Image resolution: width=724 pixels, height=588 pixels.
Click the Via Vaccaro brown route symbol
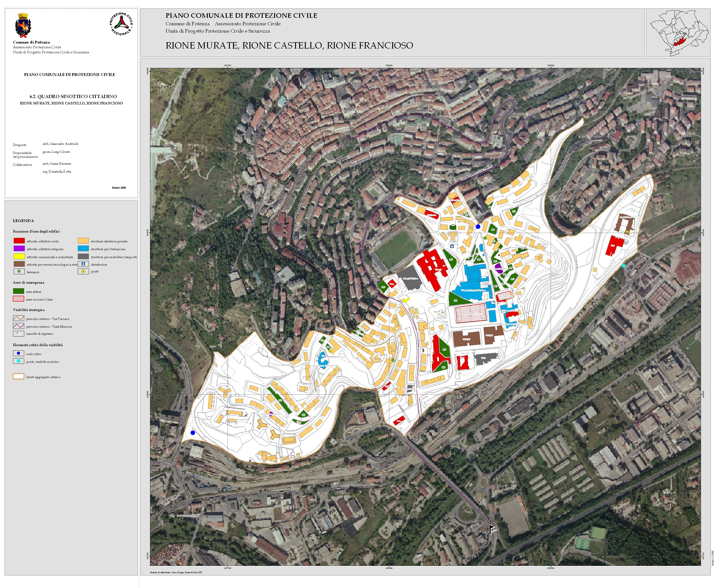pyautogui.click(x=18, y=318)
